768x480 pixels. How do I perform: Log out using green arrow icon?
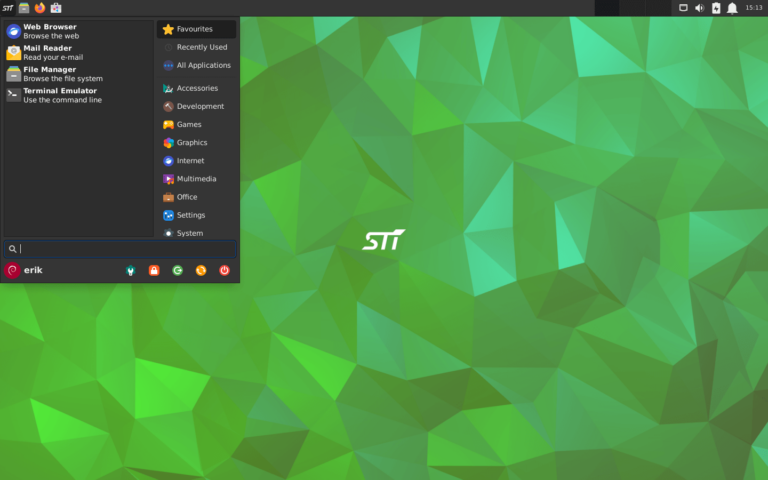coord(177,270)
